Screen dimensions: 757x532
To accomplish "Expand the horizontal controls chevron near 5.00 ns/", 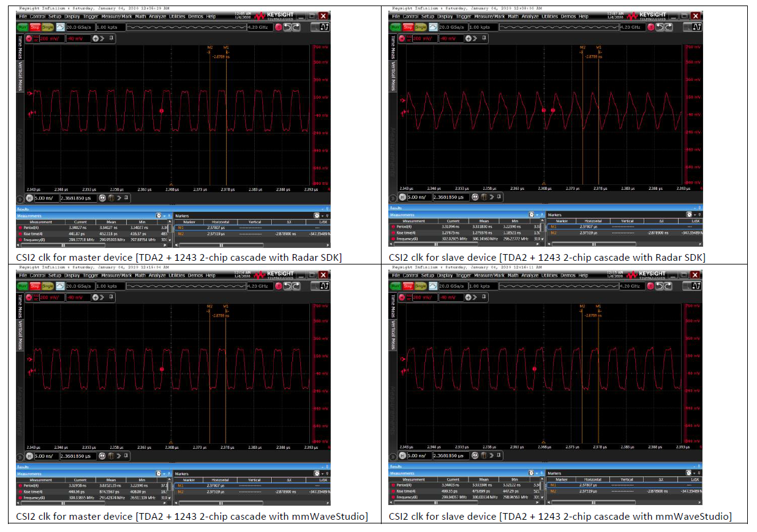I will click(118, 198).
